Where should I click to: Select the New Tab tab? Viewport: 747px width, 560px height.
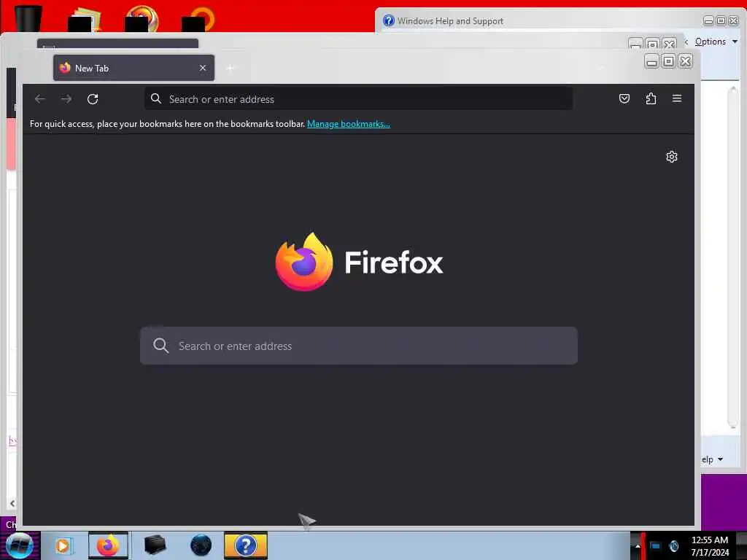tap(134, 68)
